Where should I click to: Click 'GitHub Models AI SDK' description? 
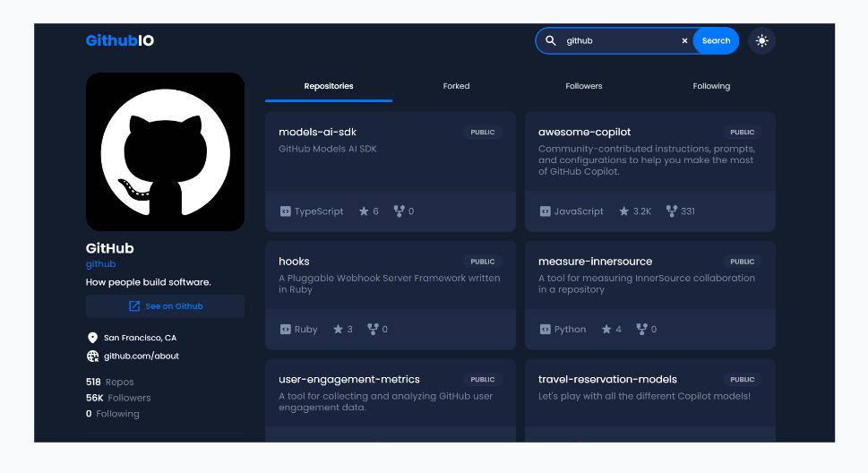click(328, 149)
